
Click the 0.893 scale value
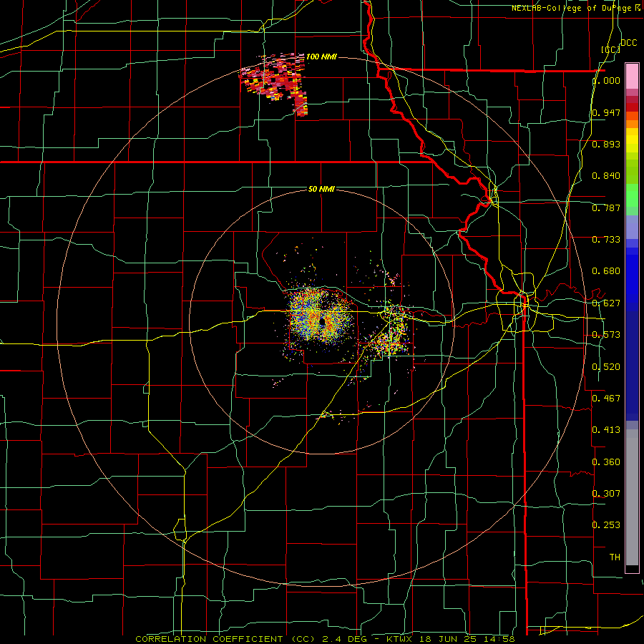606,144
